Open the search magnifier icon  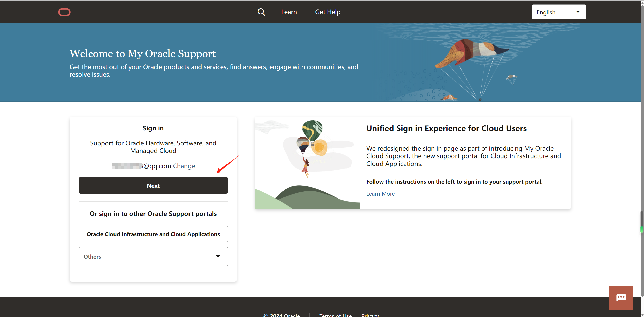click(261, 12)
